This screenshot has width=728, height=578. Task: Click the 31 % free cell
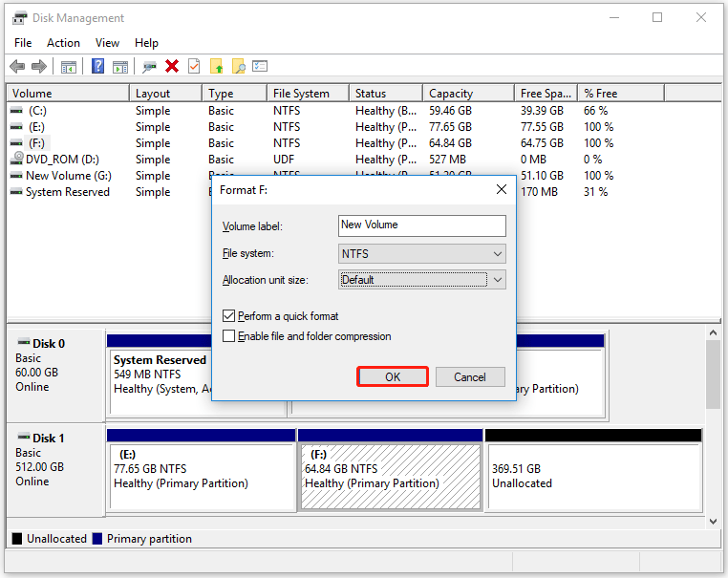(595, 192)
